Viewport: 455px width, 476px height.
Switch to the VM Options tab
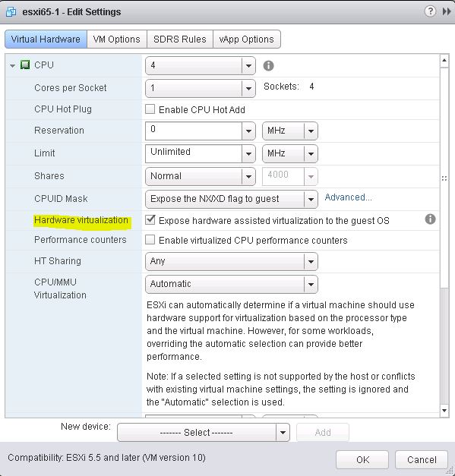point(117,39)
